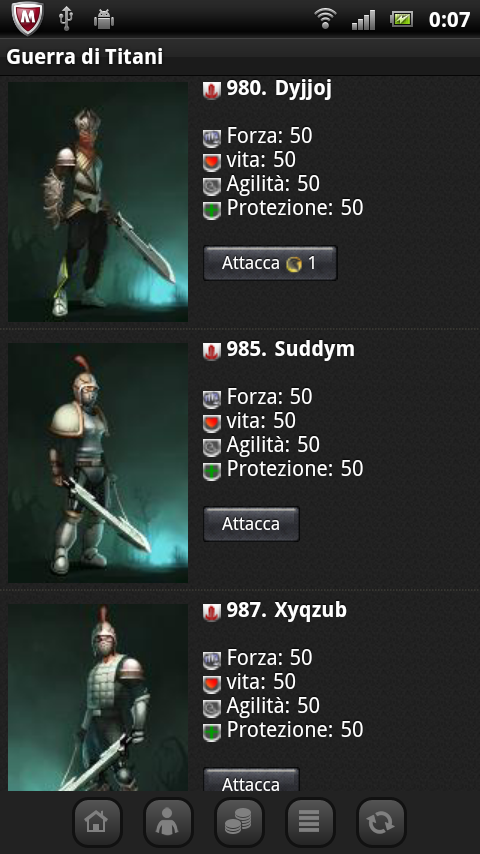Select Dyjjoj's warrior portrait
Image resolution: width=480 pixels, height=854 pixels.
coord(98,202)
